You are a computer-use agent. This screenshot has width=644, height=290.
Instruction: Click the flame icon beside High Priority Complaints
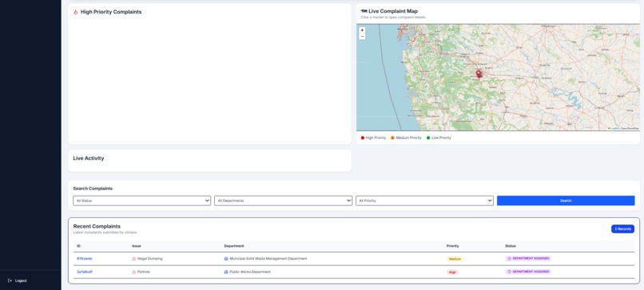coord(76,12)
